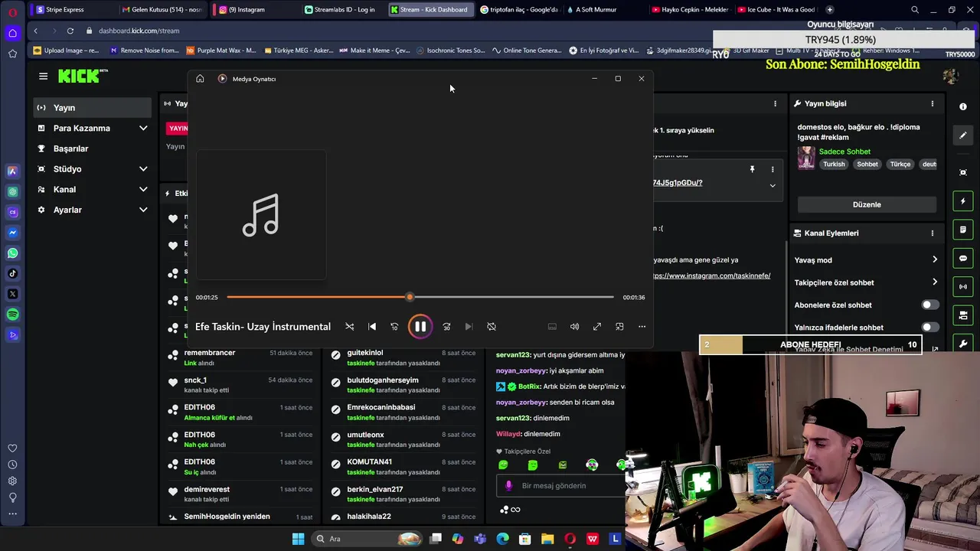Screen dimensions: 980x551
Task: Open the Başarılar sidebar item
Action: tap(70, 148)
